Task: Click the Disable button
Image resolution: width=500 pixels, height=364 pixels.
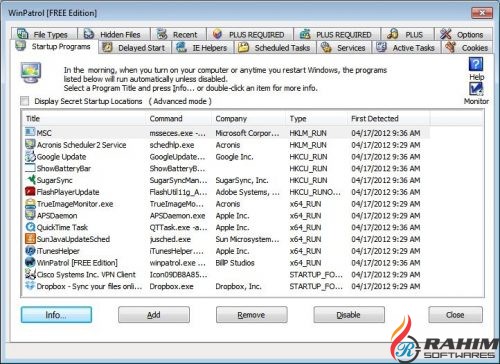Action: click(x=349, y=315)
